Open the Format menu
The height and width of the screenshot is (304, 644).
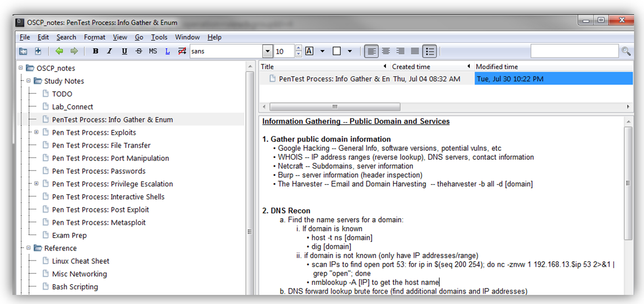click(94, 37)
